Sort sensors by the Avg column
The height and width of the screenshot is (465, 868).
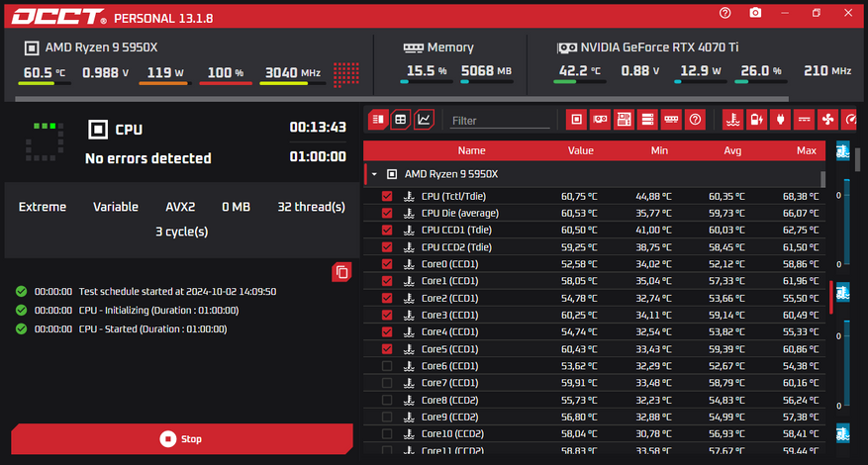pos(732,150)
